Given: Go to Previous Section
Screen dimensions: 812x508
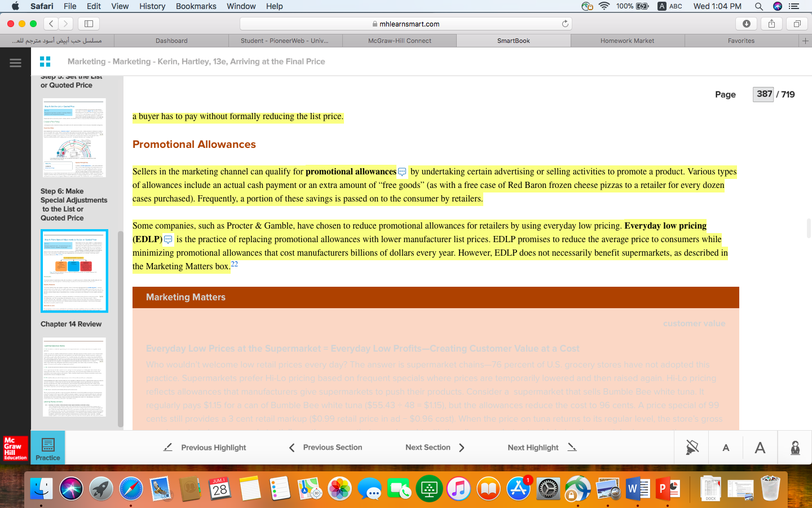Looking at the screenshot, I should (x=325, y=448).
